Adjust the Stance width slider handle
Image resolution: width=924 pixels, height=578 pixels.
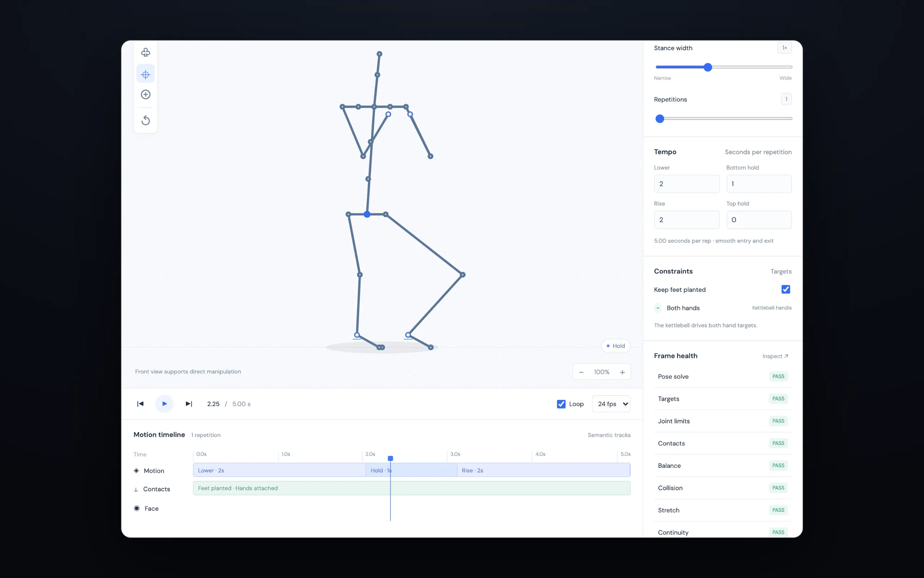707,67
